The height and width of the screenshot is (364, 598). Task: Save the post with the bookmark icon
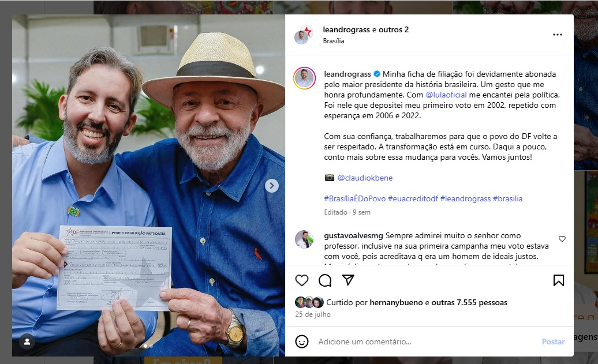coord(559,280)
